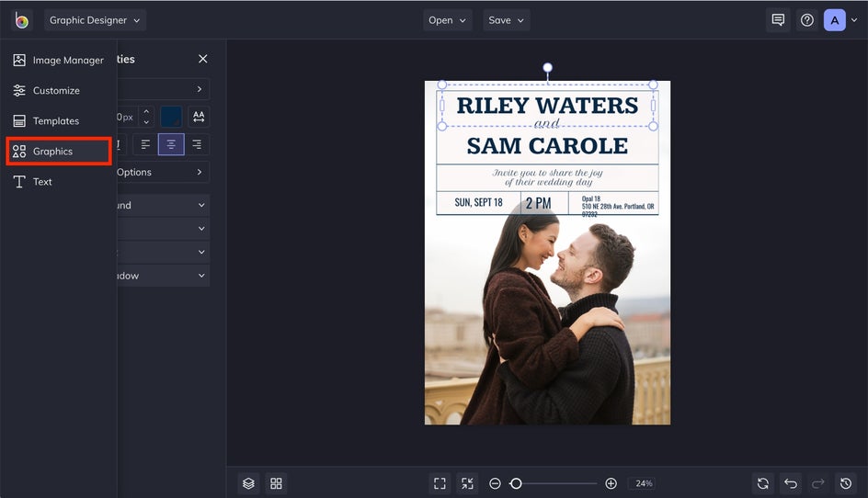Open Image Manager in the sidebar
Image resolution: width=868 pixels, height=498 pixels.
click(58, 61)
